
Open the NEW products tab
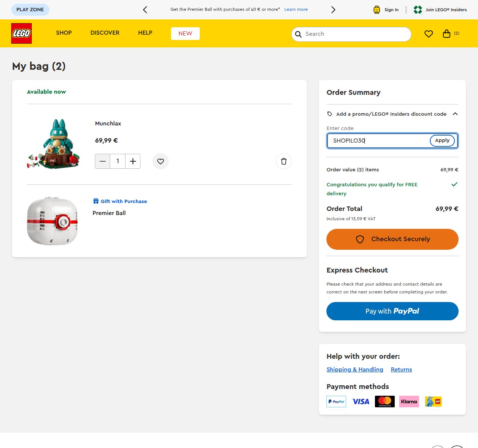185,34
